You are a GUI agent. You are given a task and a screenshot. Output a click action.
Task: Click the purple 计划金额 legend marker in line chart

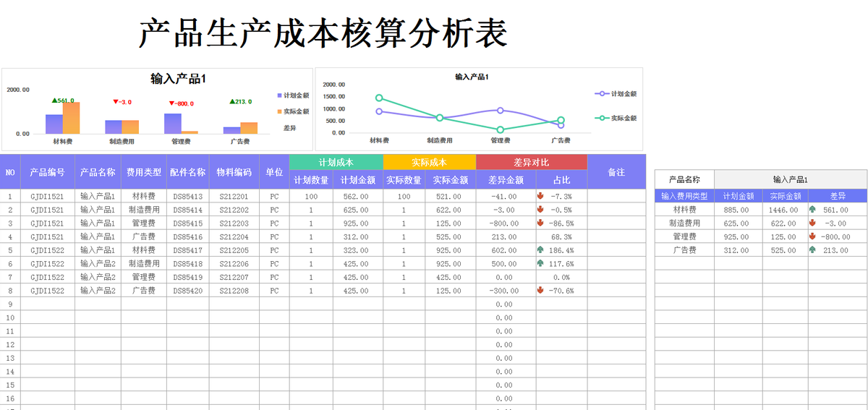602,94
